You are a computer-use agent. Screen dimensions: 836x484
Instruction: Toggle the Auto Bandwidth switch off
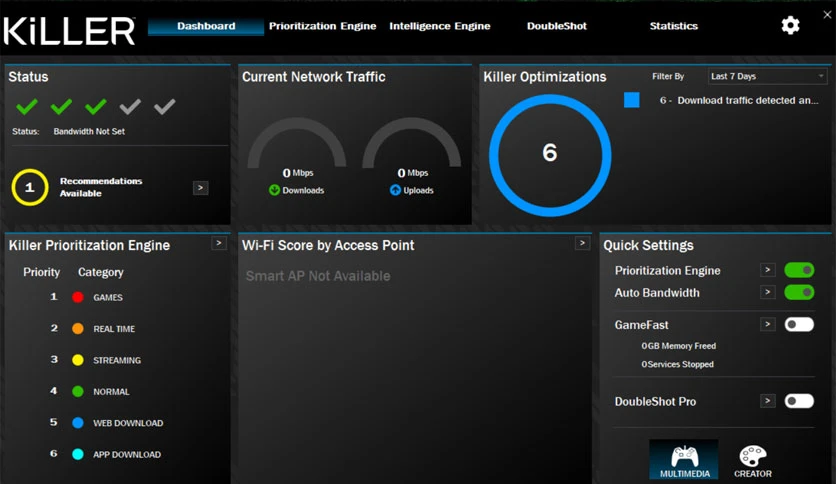click(799, 292)
